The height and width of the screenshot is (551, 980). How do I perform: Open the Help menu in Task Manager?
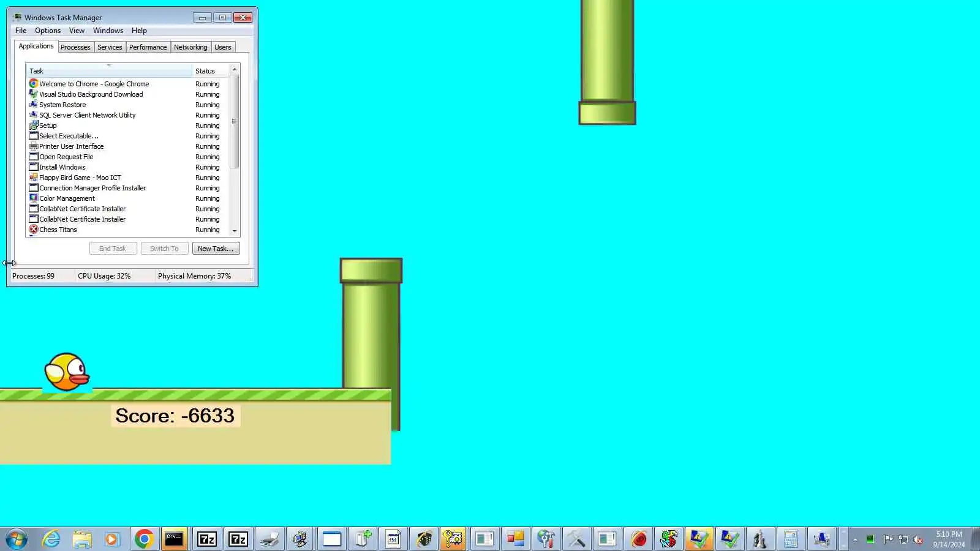click(x=139, y=31)
